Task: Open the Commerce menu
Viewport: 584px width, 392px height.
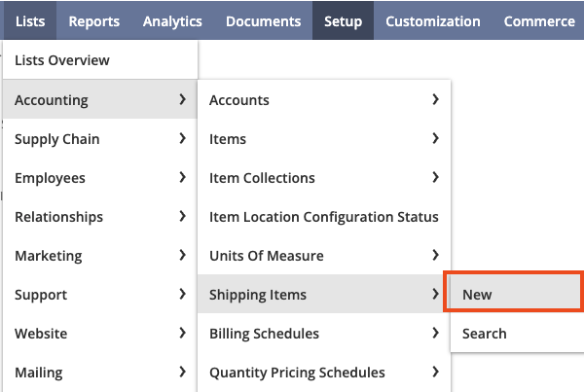Action: [x=539, y=20]
